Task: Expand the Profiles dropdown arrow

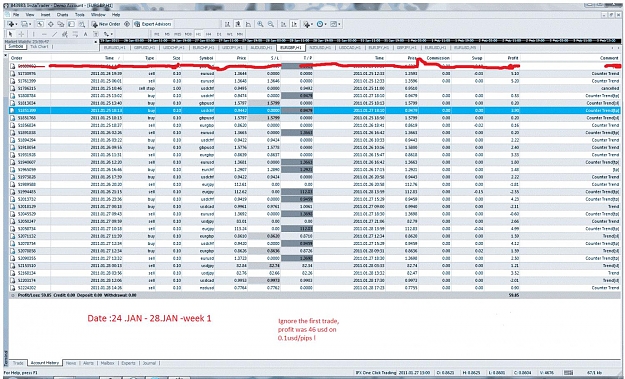Action: click(30, 24)
